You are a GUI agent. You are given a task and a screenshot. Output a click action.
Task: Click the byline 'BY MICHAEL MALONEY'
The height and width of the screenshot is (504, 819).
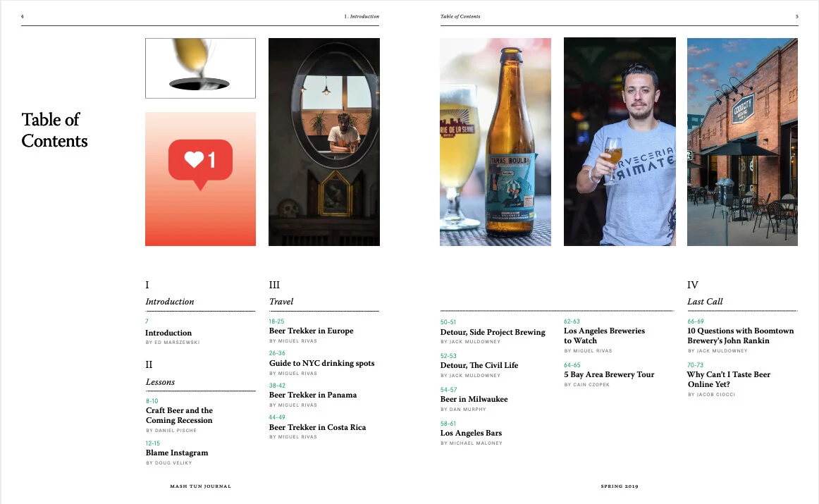click(472, 443)
